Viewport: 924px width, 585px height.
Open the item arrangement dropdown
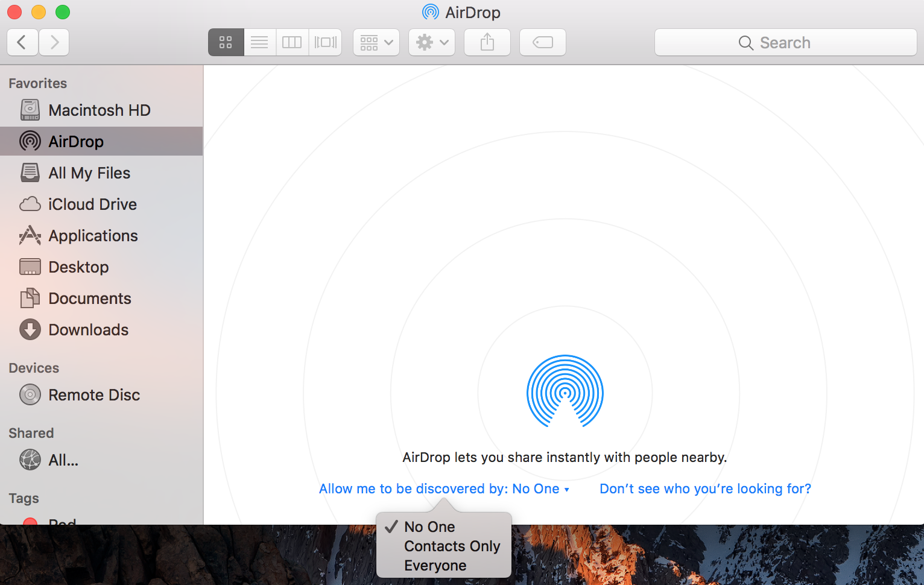(376, 42)
